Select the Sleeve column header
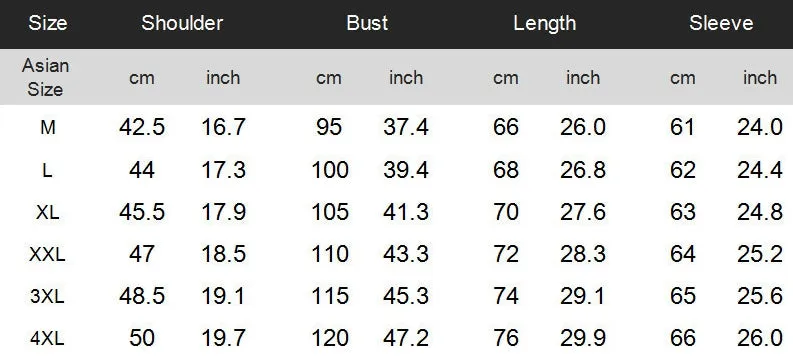Image resolution: width=793 pixels, height=361 pixels. [721, 23]
